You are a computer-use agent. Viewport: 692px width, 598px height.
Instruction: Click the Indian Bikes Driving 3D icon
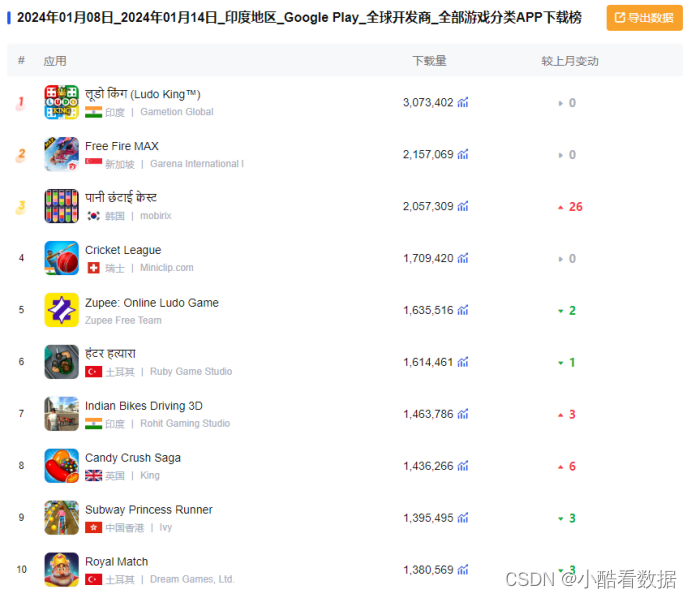pos(61,414)
